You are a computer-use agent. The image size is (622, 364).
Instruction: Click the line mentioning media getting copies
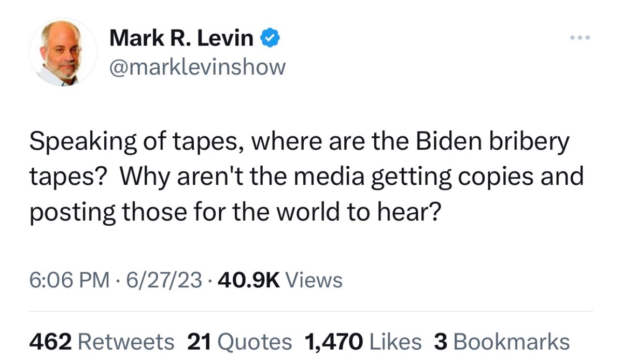[306, 178]
